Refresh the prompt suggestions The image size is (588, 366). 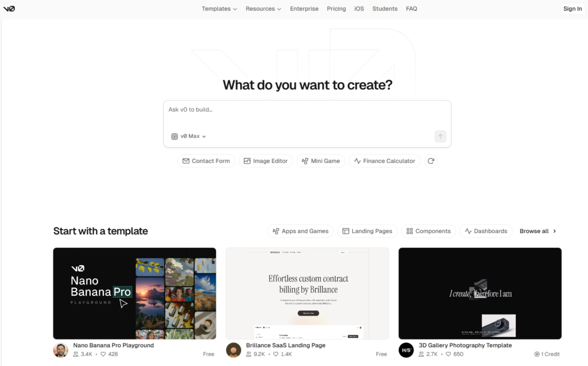431,161
